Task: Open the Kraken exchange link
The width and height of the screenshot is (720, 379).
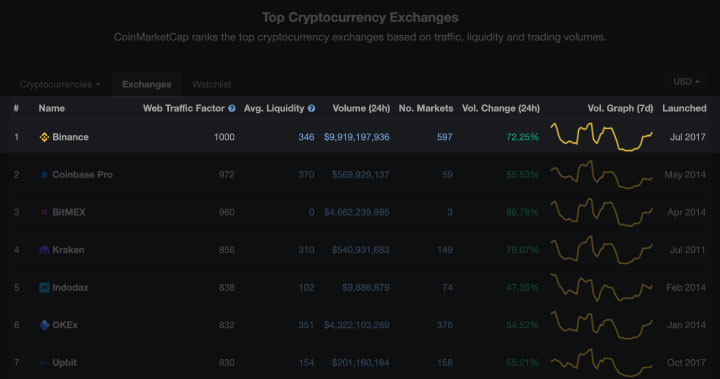Action: pyautogui.click(x=68, y=250)
